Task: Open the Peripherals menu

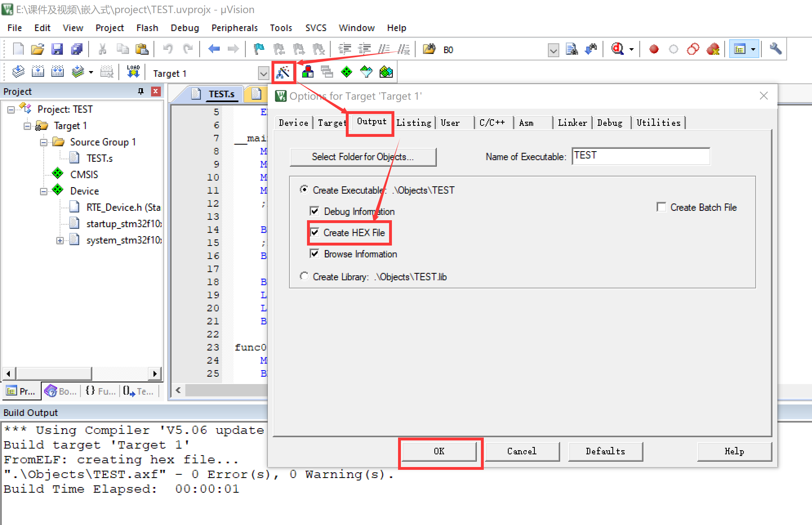Action: click(234, 28)
